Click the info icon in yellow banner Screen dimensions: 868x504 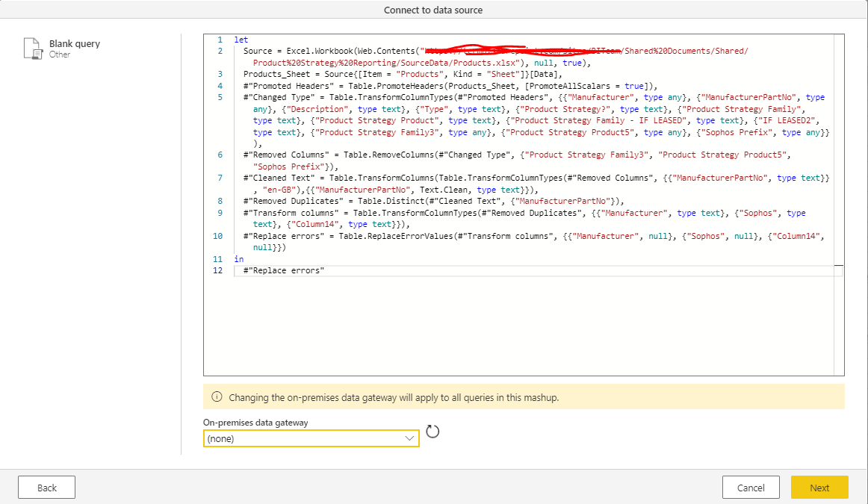pyautogui.click(x=217, y=396)
